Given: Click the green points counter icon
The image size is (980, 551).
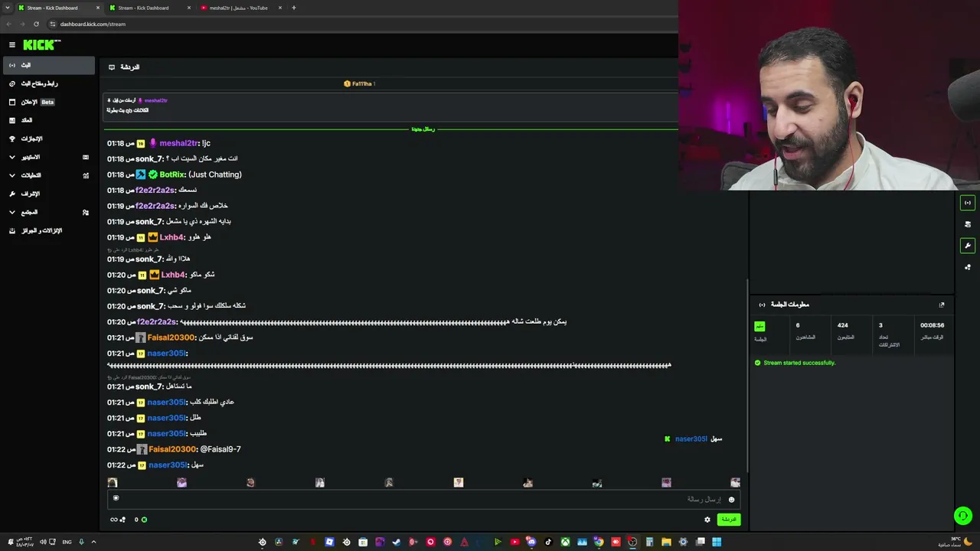Looking at the screenshot, I should [144, 520].
